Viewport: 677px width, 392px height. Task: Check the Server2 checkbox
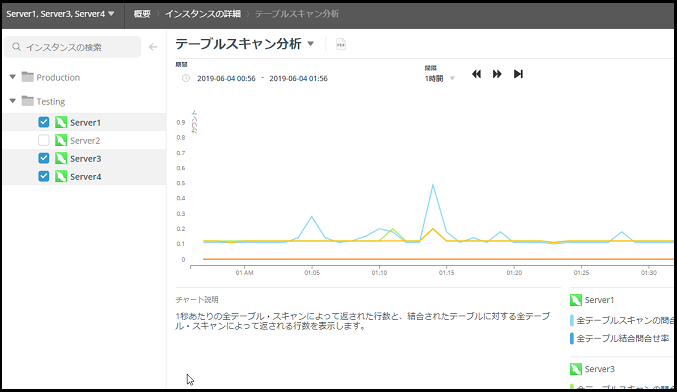(44, 140)
